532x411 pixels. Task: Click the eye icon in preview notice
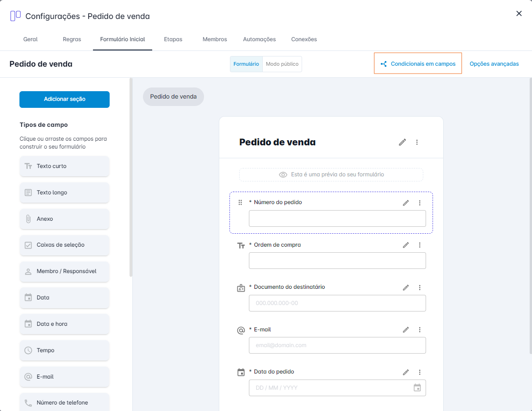pyautogui.click(x=283, y=174)
